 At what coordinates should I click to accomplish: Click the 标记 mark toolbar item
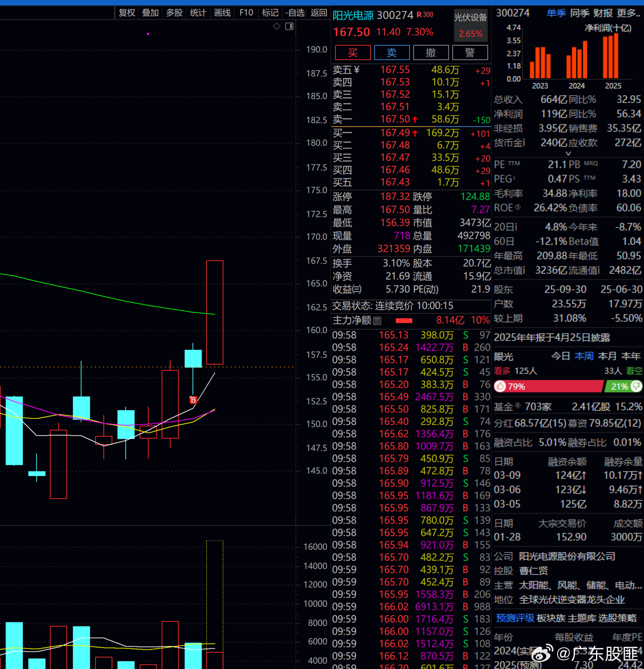click(x=270, y=13)
